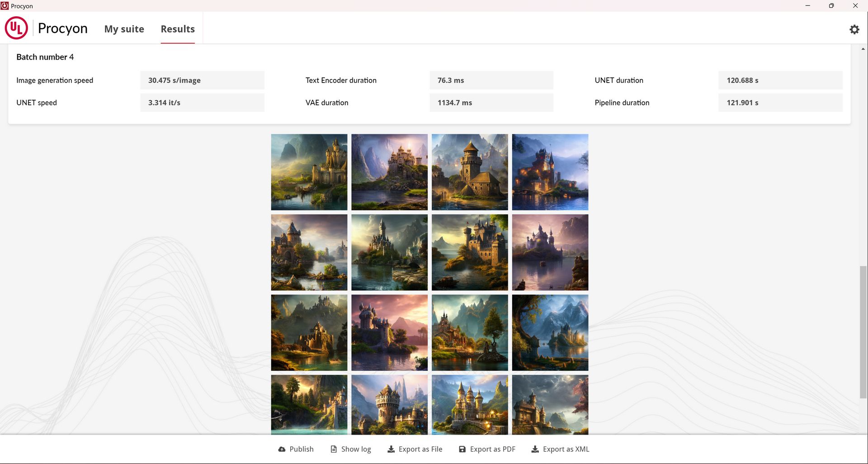The height and width of the screenshot is (464, 868).
Task: Select the Results tab
Action: click(x=178, y=29)
